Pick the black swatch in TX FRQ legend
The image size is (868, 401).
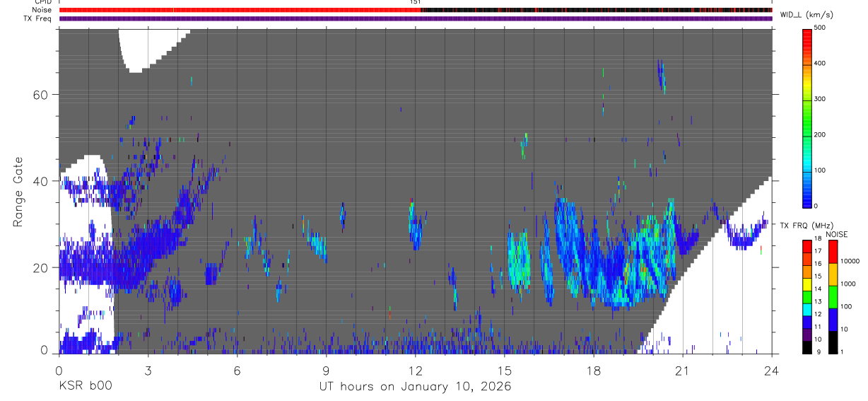point(807,347)
